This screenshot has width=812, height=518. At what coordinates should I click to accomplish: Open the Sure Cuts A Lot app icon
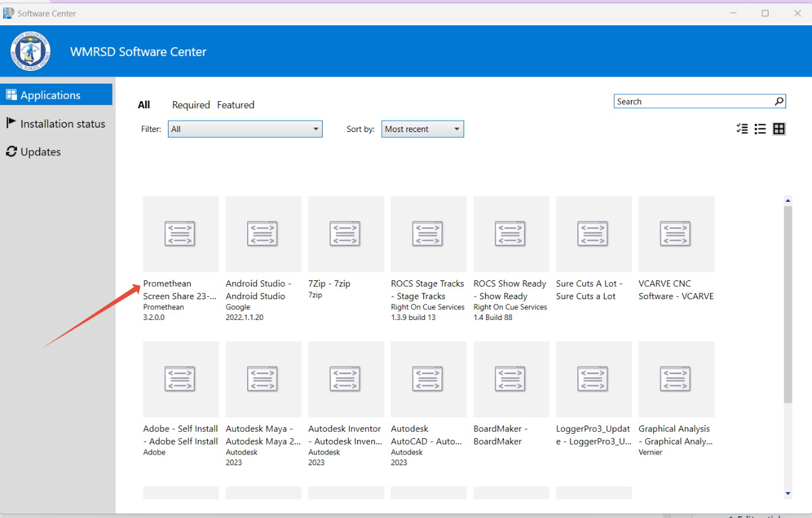click(x=594, y=234)
